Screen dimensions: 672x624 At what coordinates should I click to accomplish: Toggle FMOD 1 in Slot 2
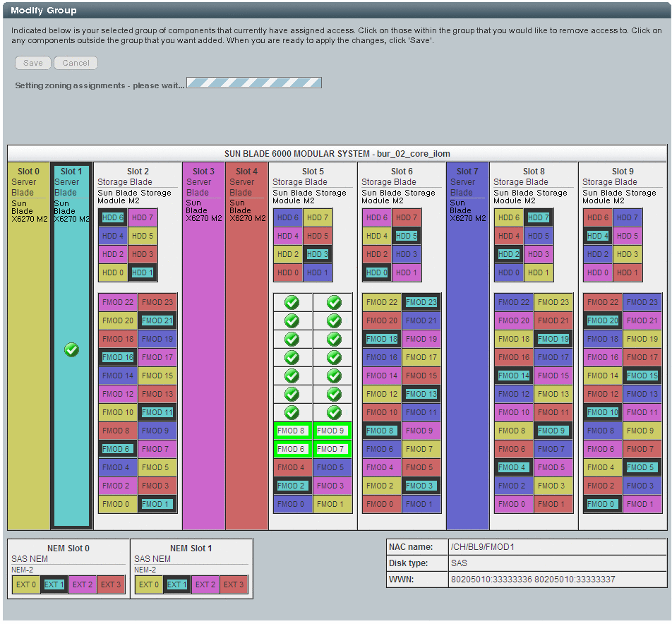pyautogui.click(x=157, y=504)
